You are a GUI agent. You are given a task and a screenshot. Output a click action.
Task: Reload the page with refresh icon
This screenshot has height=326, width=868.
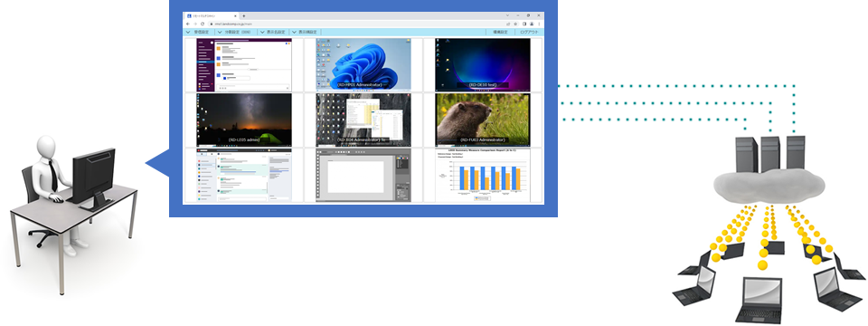click(203, 24)
